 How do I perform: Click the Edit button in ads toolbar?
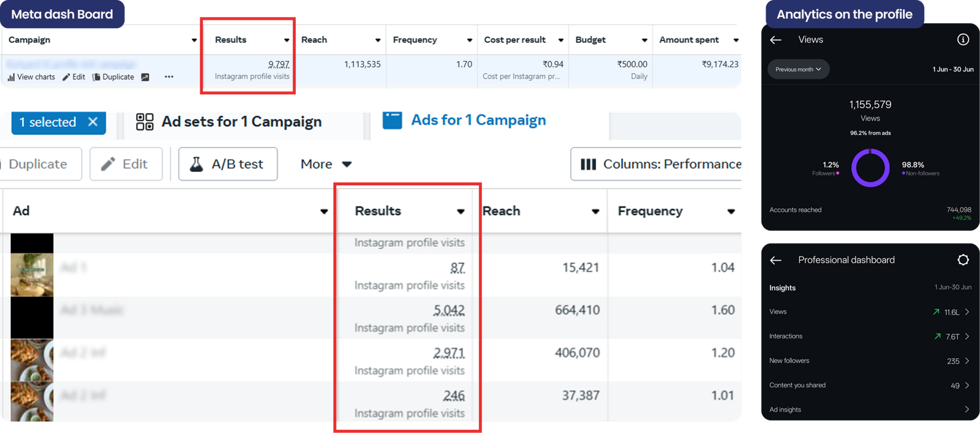(x=126, y=164)
